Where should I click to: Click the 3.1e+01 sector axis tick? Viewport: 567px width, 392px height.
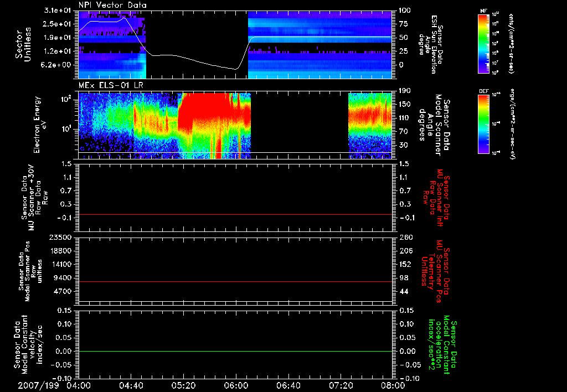pos(58,11)
